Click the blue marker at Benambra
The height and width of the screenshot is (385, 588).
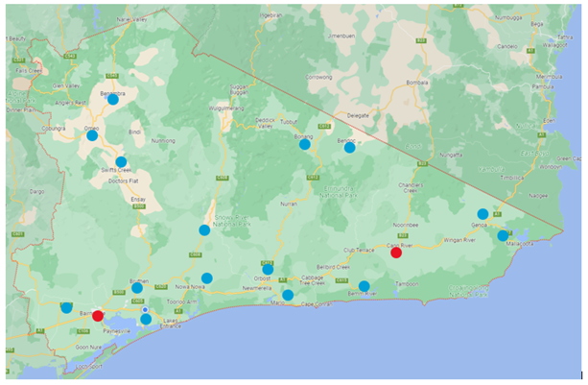pyautogui.click(x=113, y=99)
